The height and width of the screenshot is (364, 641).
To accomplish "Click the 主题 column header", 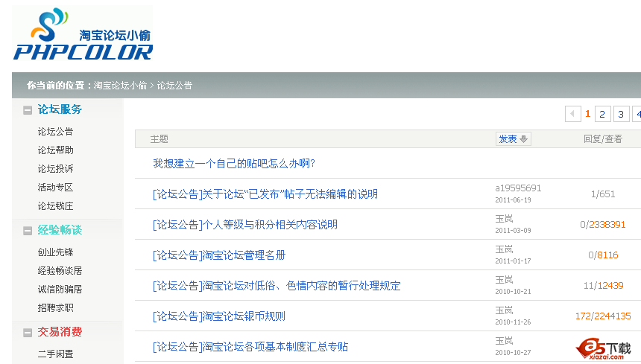I will click(159, 139).
